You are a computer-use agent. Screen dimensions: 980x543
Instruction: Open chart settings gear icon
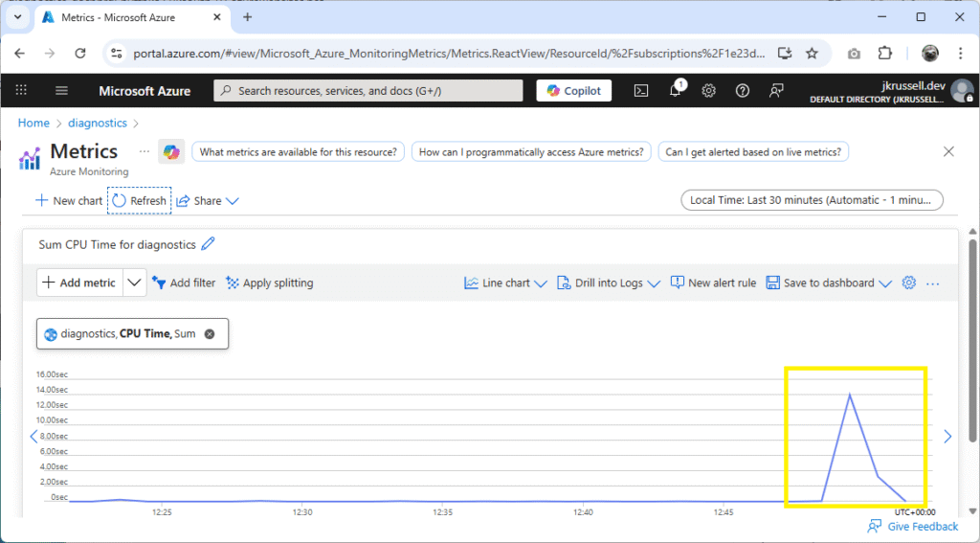tap(909, 283)
